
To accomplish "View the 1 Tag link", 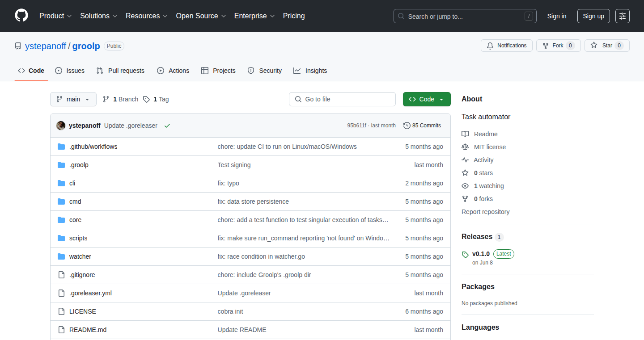I will (x=156, y=99).
